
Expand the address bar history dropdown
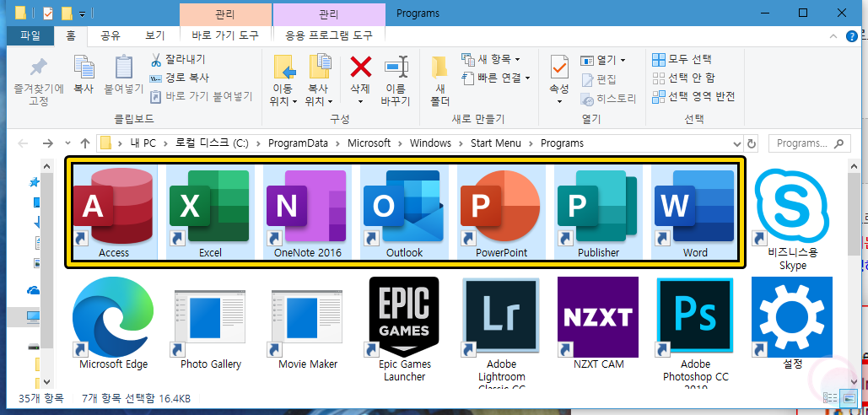click(x=737, y=144)
